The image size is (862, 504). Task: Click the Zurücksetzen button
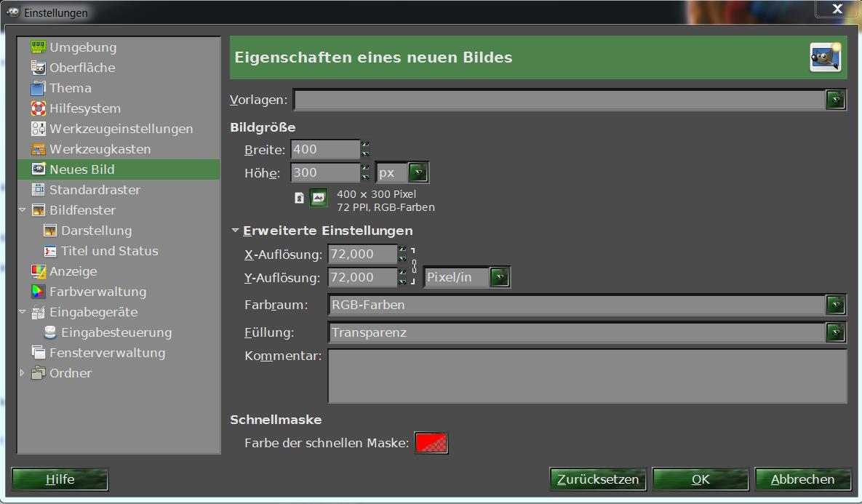pos(597,479)
